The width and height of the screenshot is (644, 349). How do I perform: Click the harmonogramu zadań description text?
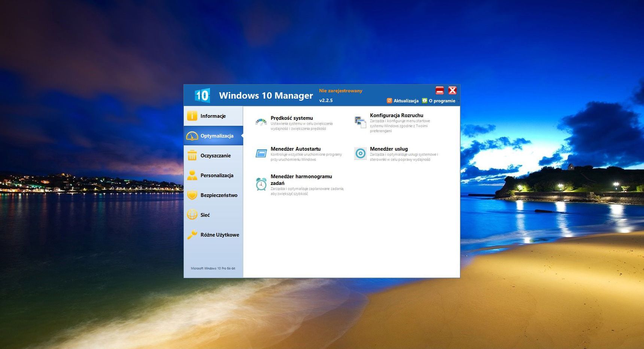click(x=307, y=191)
